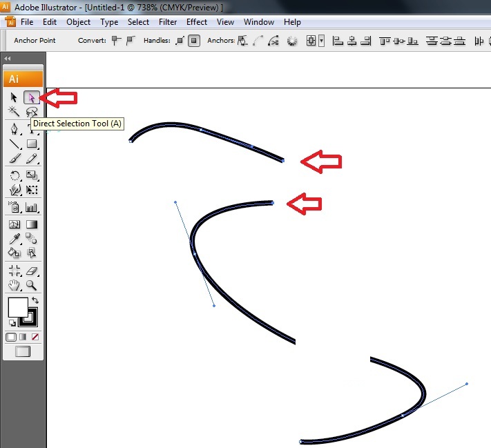Pick the Gradient tool
Screen dimensions: 491x448
(x=32, y=224)
